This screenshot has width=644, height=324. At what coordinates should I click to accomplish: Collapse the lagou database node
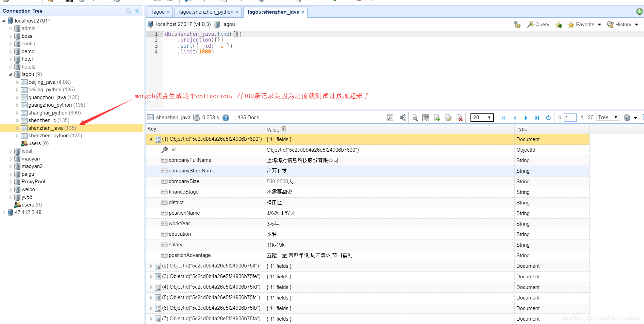pos(11,74)
